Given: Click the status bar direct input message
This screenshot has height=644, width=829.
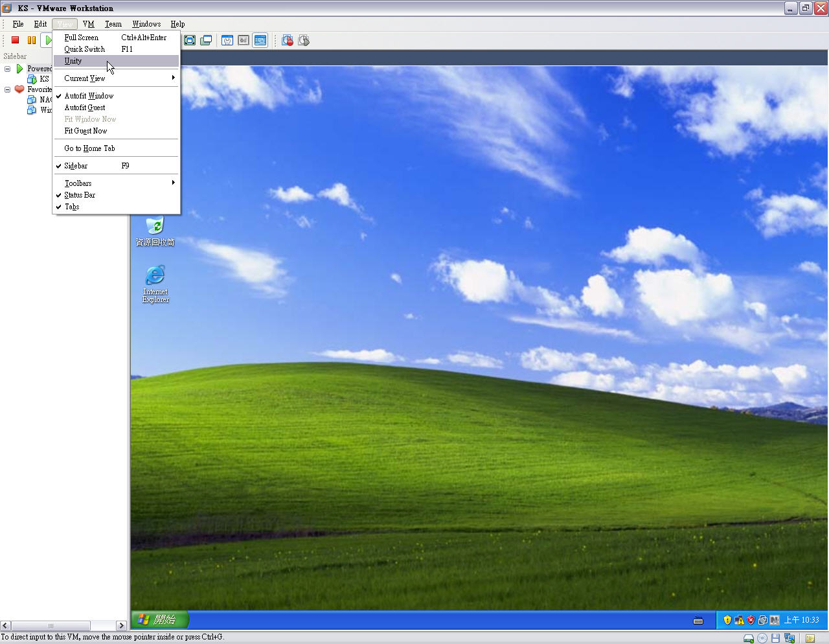Looking at the screenshot, I should pyautogui.click(x=113, y=638).
